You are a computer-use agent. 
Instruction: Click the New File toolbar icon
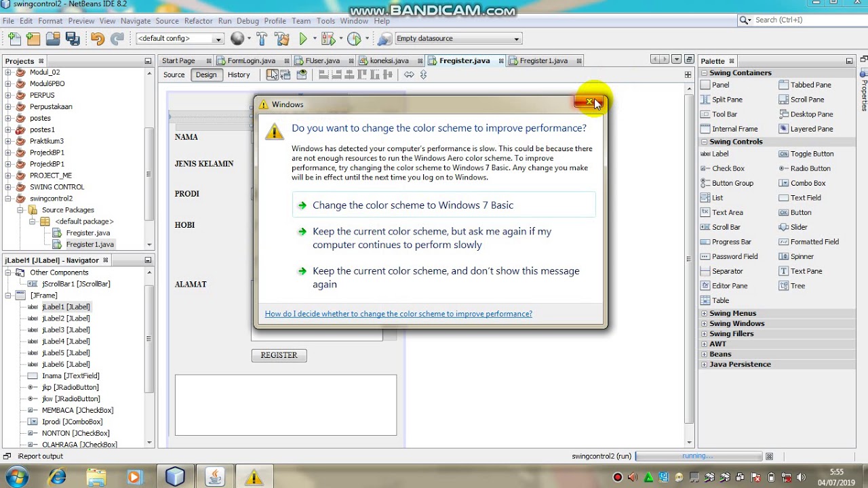pos(14,39)
